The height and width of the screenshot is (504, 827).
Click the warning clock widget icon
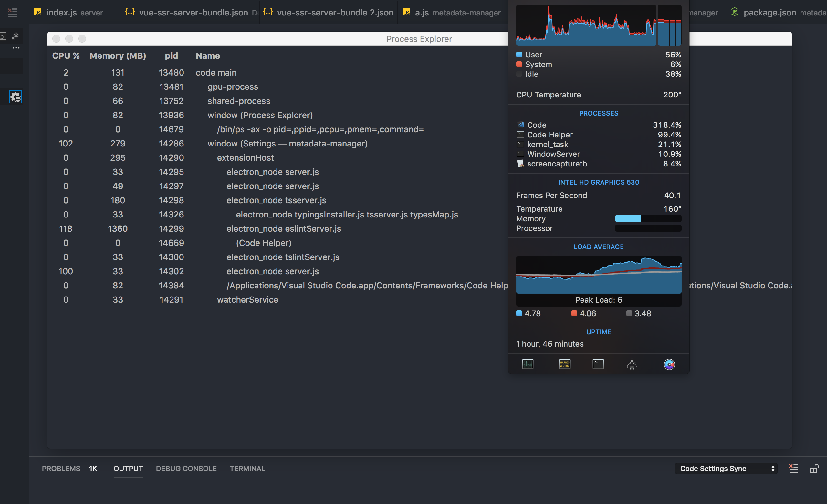point(564,364)
